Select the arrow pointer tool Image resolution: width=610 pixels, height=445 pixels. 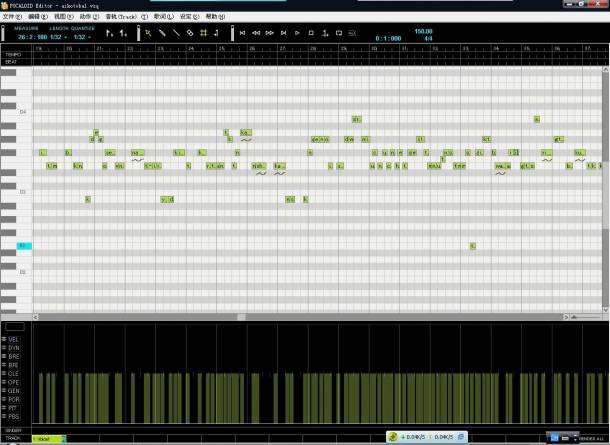tap(148, 33)
